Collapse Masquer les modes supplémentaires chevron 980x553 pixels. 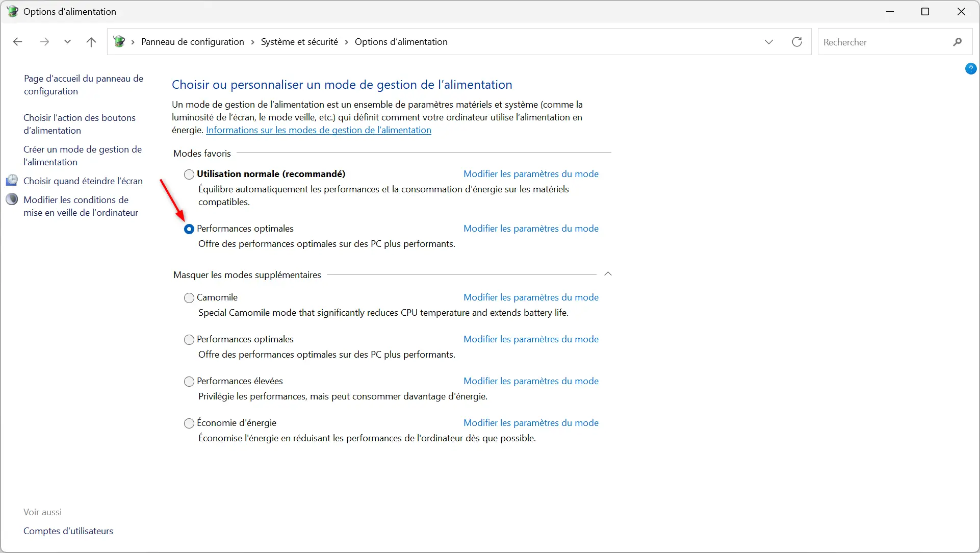608,274
